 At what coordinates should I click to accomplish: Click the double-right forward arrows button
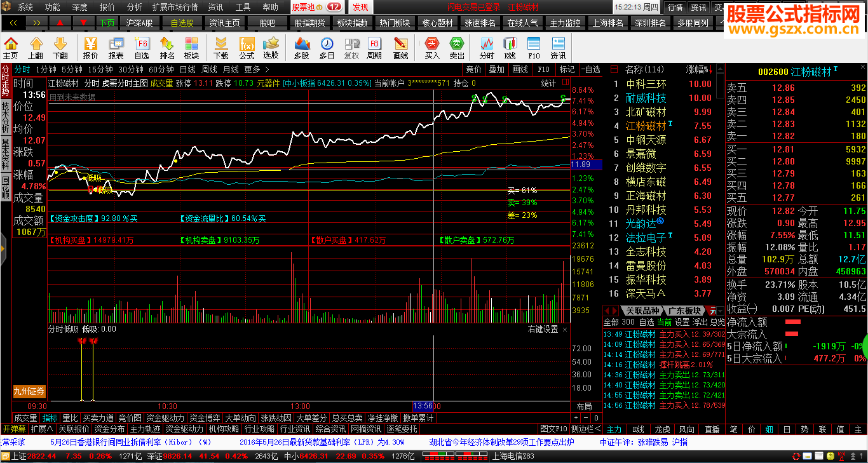tap(37, 22)
